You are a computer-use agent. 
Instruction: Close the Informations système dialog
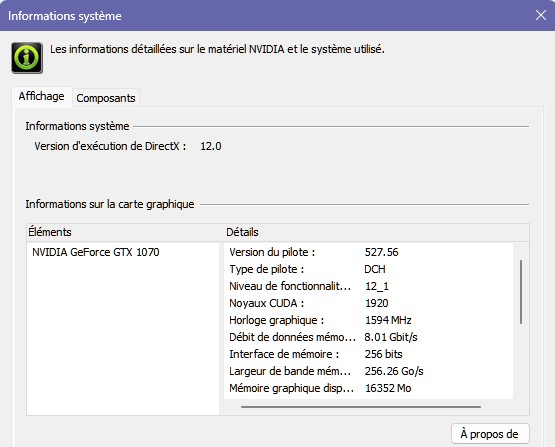click(541, 15)
